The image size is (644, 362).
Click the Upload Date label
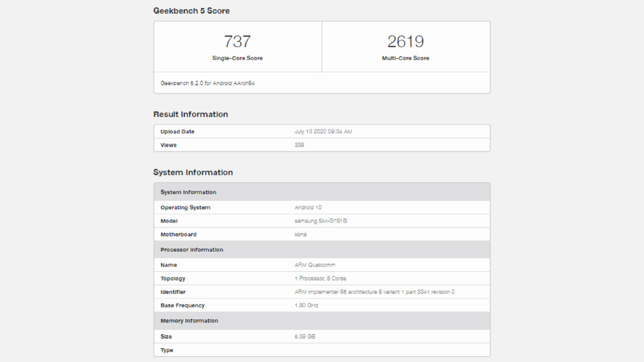(177, 132)
